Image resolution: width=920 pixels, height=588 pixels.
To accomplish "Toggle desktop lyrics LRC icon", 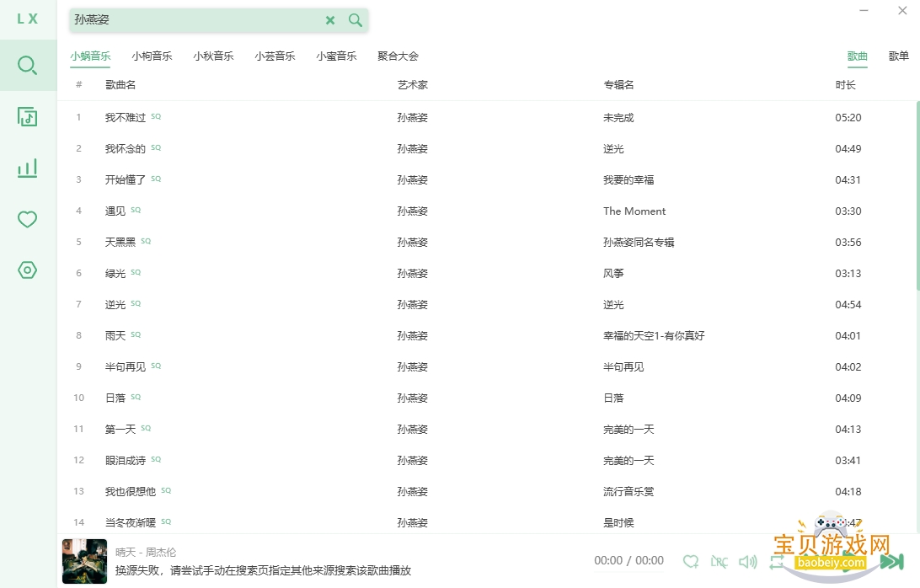I will coord(719,562).
